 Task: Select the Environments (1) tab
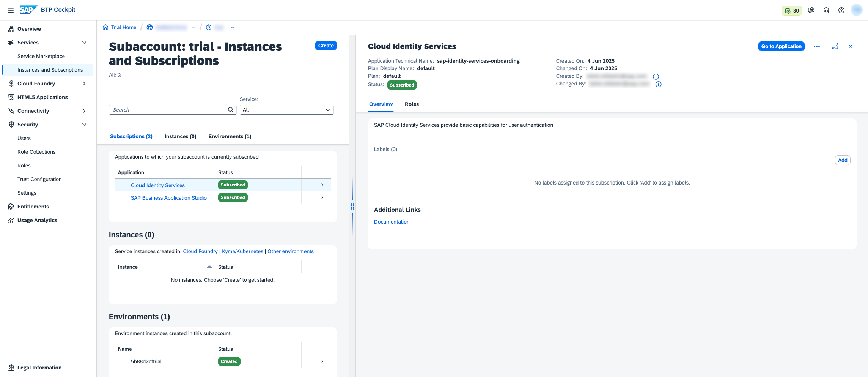click(230, 136)
